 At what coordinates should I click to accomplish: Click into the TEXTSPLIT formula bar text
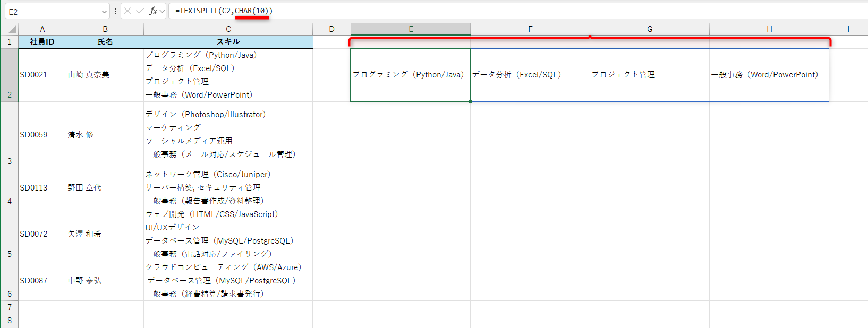point(224,11)
